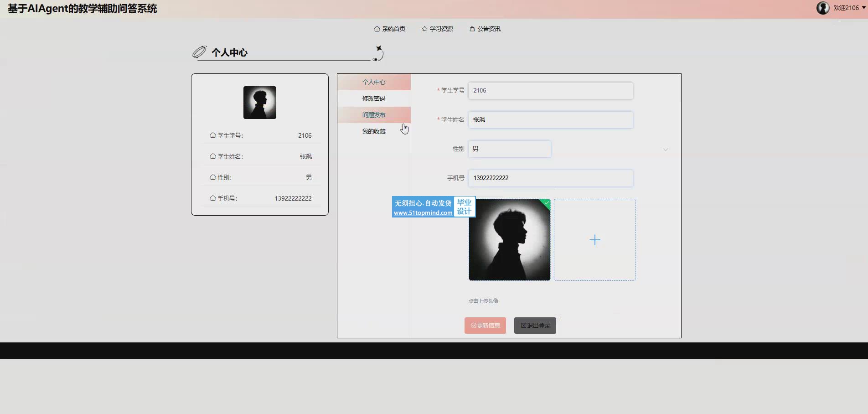868x414 pixels.
Task: Click the star icon beside 学习资源
Action: pos(424,29)
